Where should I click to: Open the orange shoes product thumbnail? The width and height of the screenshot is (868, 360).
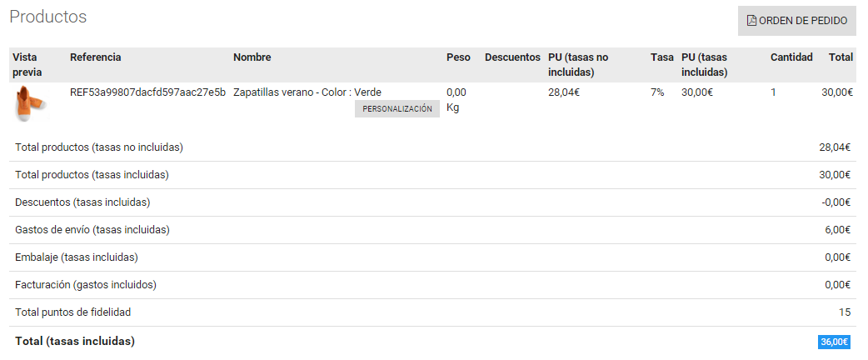tap(29, 103)
